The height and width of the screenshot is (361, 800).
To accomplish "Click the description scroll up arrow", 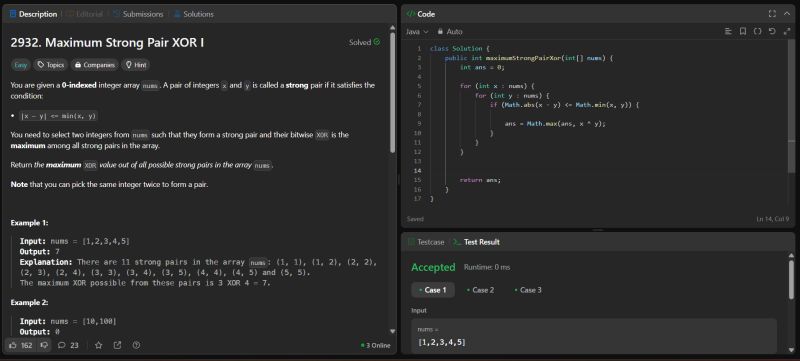I will click(392, 28).
